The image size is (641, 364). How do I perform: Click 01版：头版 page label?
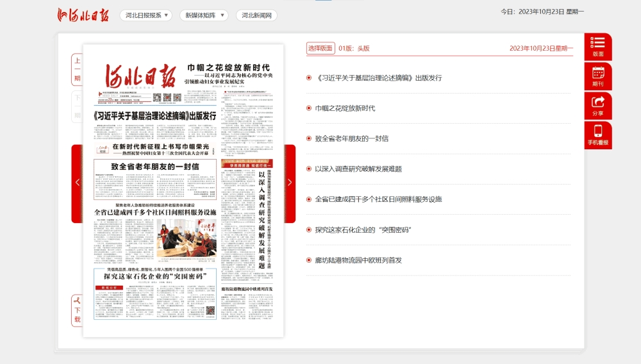click(x=354, y=48)
